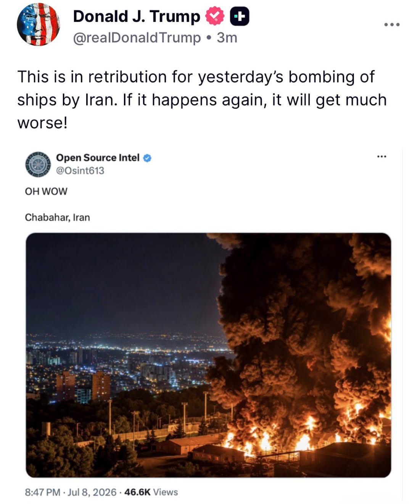
Task: Click blue verified checkmark by Open Source Intel
Action: (x=147, y=158)
